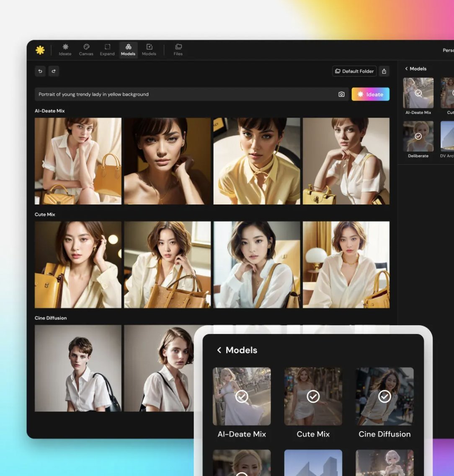Open third Cute Mix image by the window
This screenshot has width=454, height=476.
tap(257, 265)
